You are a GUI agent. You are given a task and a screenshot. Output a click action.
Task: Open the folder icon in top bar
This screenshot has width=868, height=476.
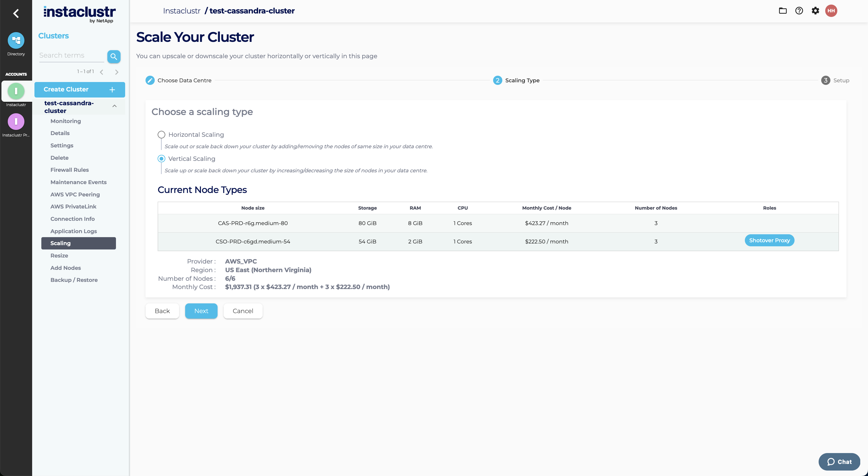[782, 11]
